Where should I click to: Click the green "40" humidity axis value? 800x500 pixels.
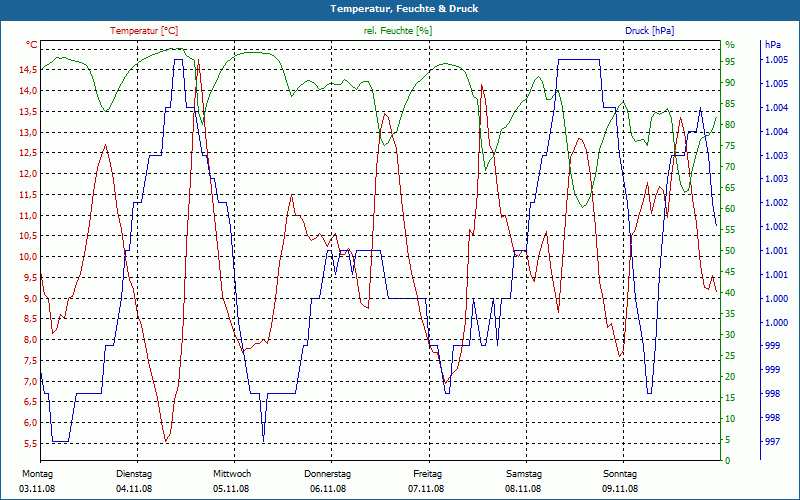pyautogui.click(x=730, y=293)
